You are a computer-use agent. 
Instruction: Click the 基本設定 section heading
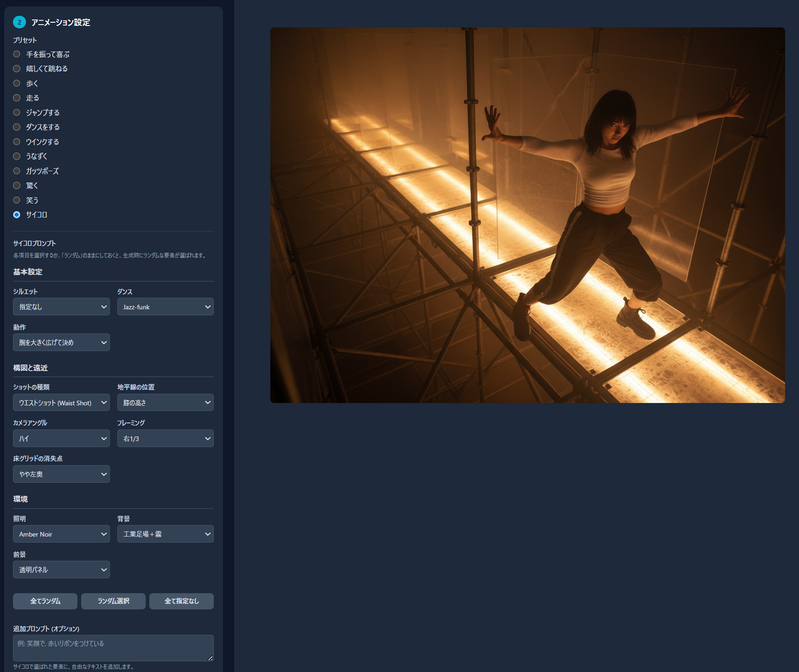(28, 272)
